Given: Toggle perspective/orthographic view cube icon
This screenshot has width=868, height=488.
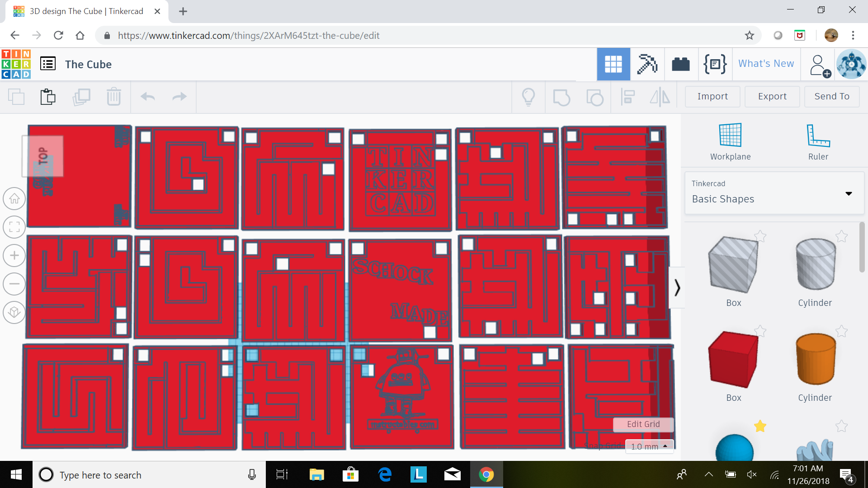Looking at the screenshot, I should tap(14, 312).
